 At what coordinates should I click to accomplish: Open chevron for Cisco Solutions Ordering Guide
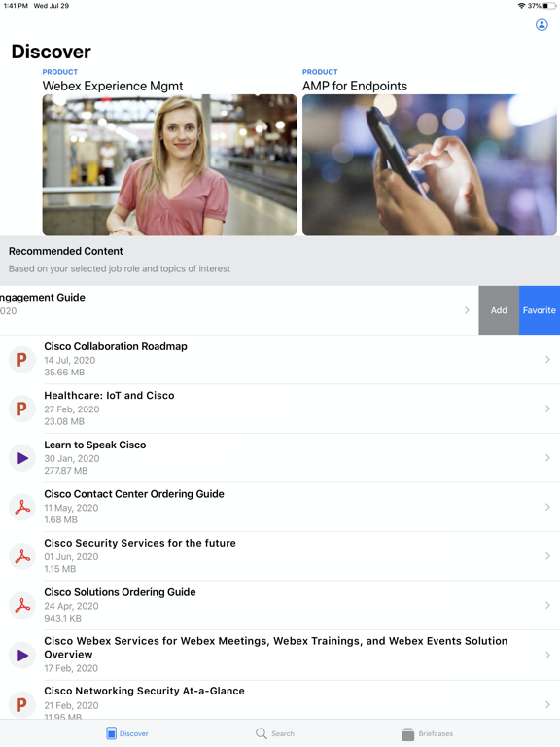click(x=547, y=606)
